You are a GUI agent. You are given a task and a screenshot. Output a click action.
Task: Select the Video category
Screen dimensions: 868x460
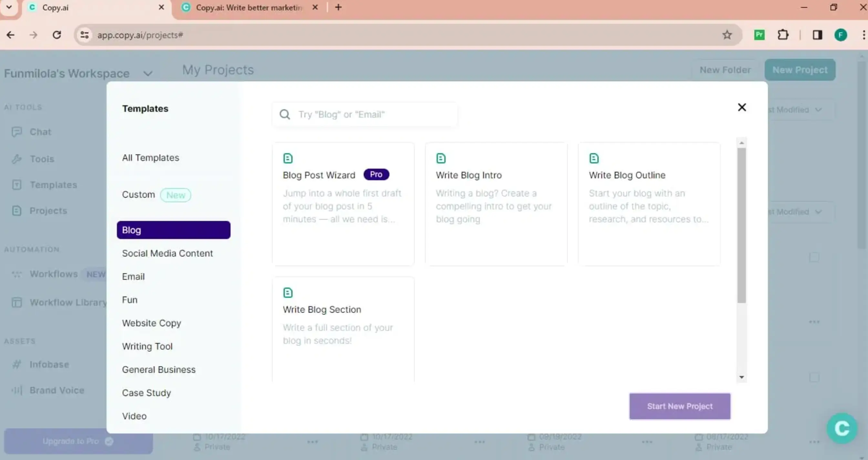pyautogui.click(x=134, y=416)
